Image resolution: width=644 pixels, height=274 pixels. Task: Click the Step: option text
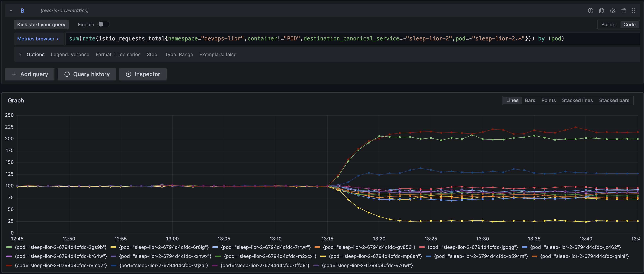pos(152,54)
